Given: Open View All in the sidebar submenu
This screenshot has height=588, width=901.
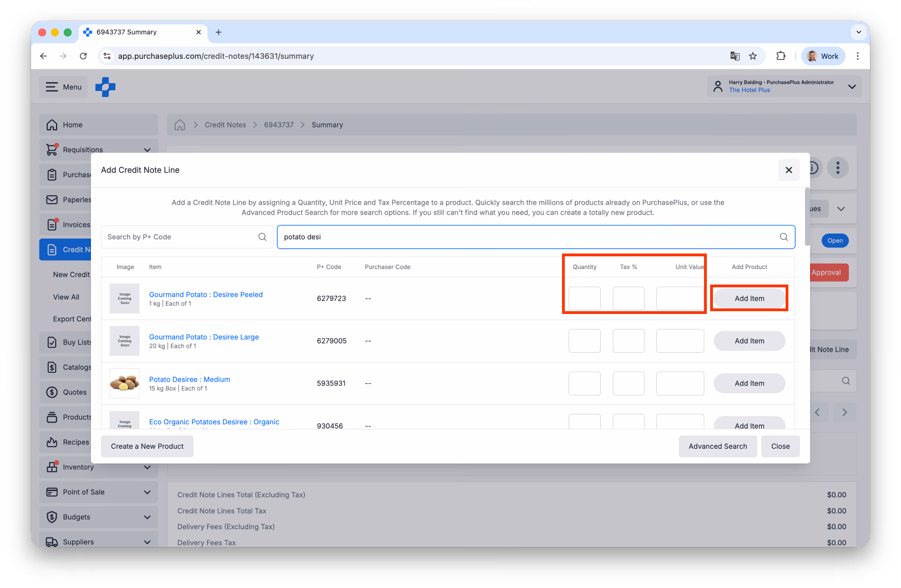Looking at the screenshot, I should 66,297.
